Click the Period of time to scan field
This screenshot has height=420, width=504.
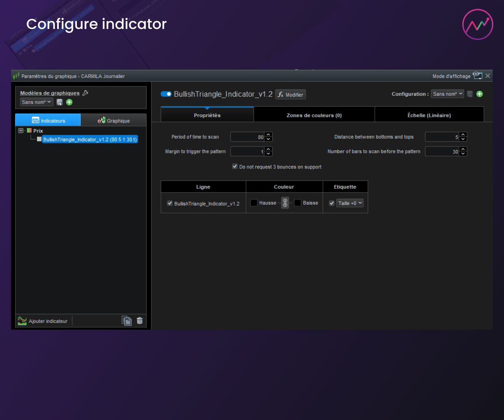tap(247, 137)
